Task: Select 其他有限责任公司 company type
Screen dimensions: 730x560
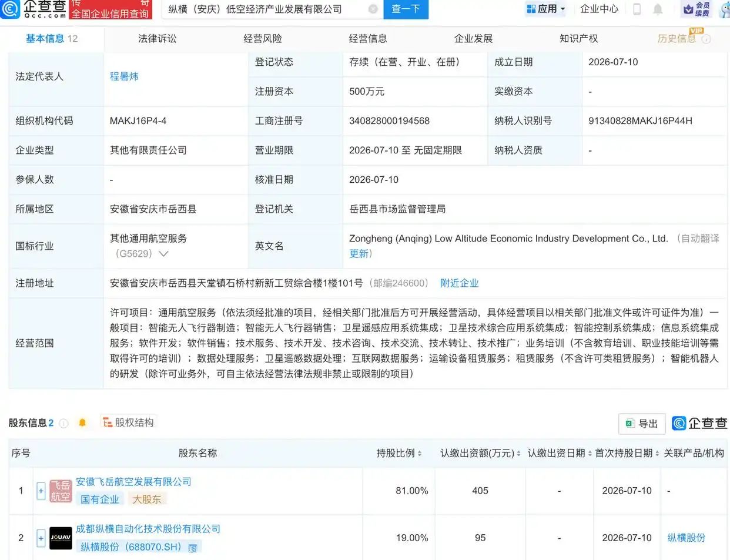Action: click(148, 150)
